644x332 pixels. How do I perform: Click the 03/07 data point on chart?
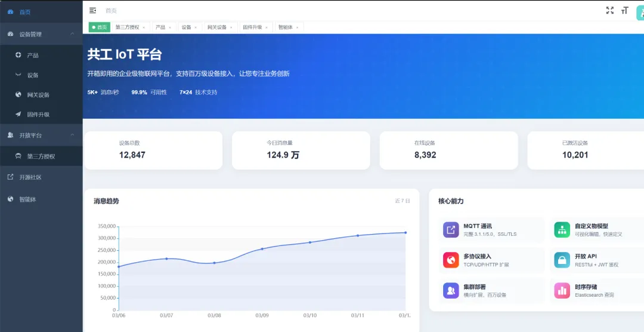click(x=166, y=259)
